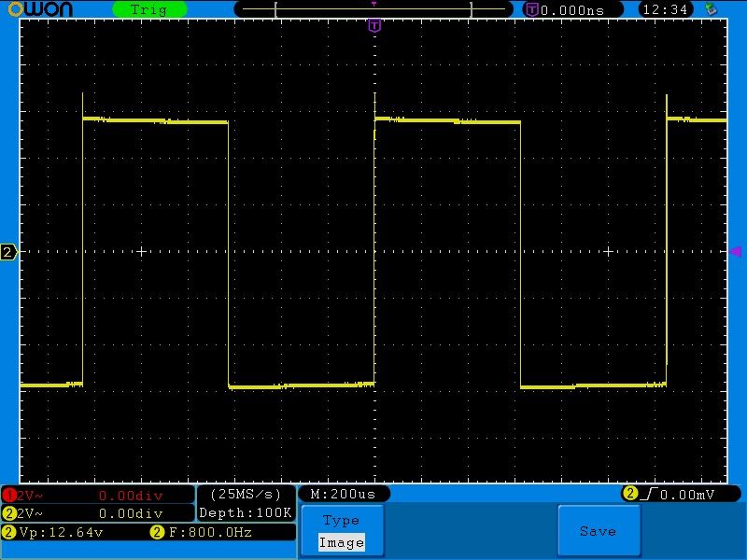Click the purple trigger level arrow
The width and height of the screenshot is (747, 560).
[735, 252]
